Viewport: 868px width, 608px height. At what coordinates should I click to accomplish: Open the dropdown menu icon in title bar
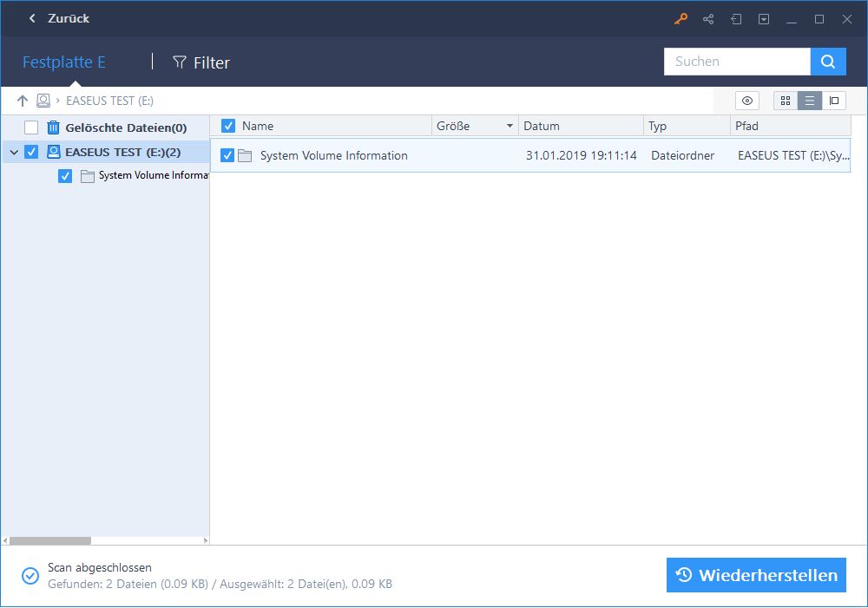pos(763,19)
